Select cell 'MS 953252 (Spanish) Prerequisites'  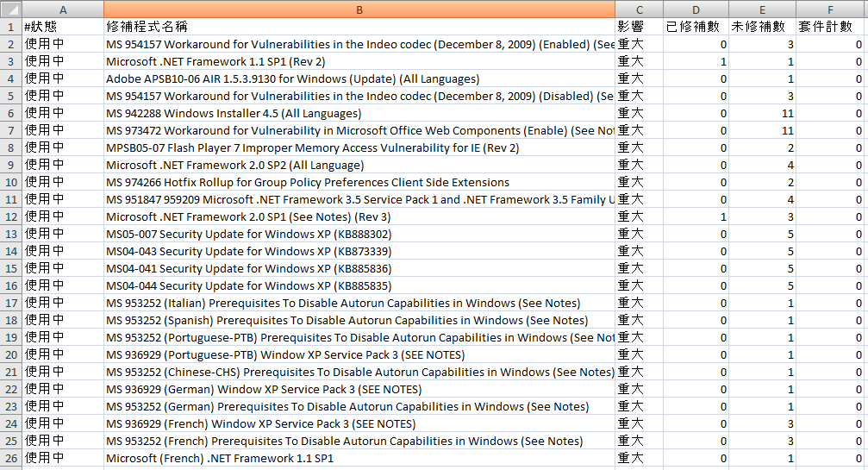coord(359,320)
